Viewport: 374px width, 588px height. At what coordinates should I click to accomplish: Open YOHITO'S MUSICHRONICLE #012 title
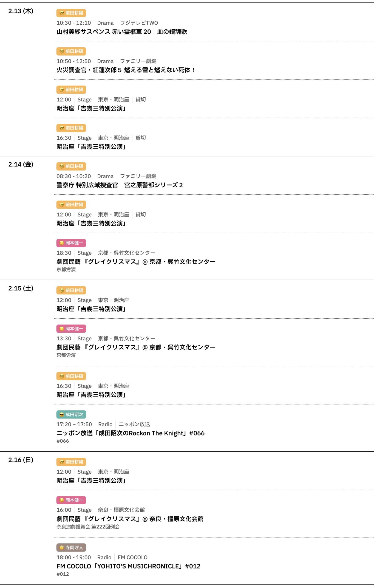(x=128, y=566)
